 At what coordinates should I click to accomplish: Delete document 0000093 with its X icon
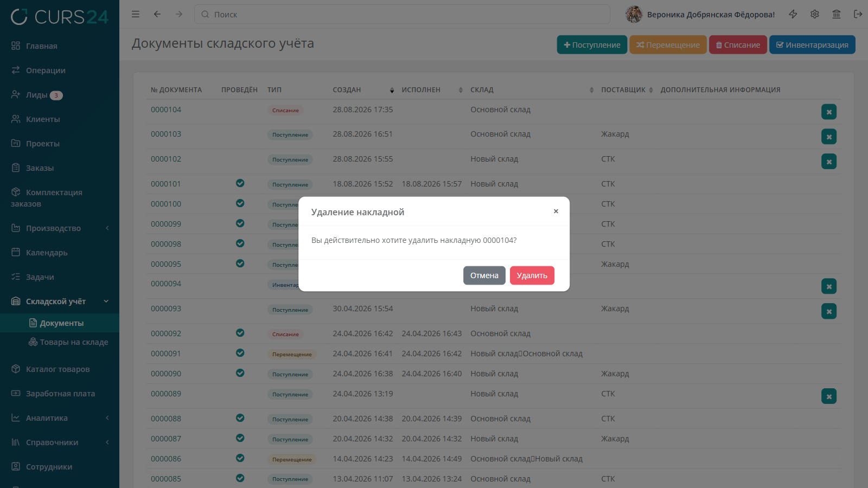(x=829, y=311)
